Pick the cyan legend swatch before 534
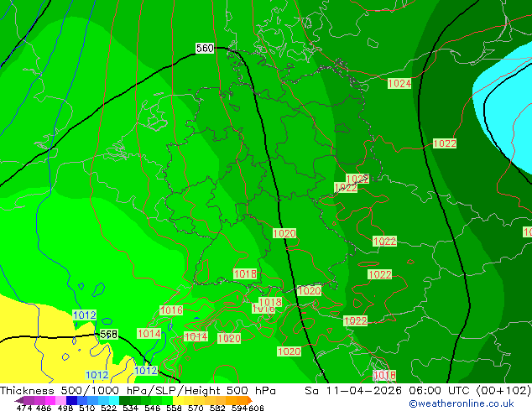Viewport: 532px width, 411px height. click(114, 400)
